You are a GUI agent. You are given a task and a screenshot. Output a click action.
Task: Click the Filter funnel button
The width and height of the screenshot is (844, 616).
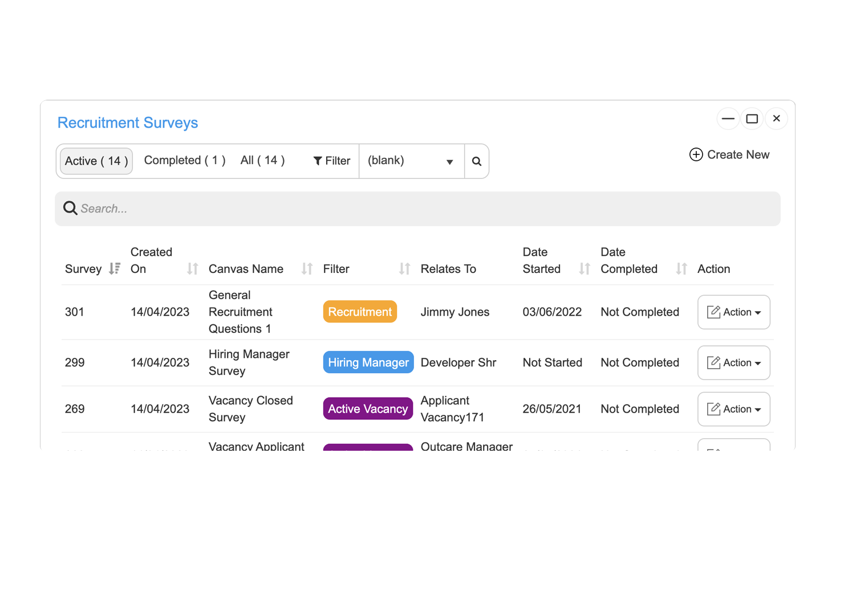[331, 161]
